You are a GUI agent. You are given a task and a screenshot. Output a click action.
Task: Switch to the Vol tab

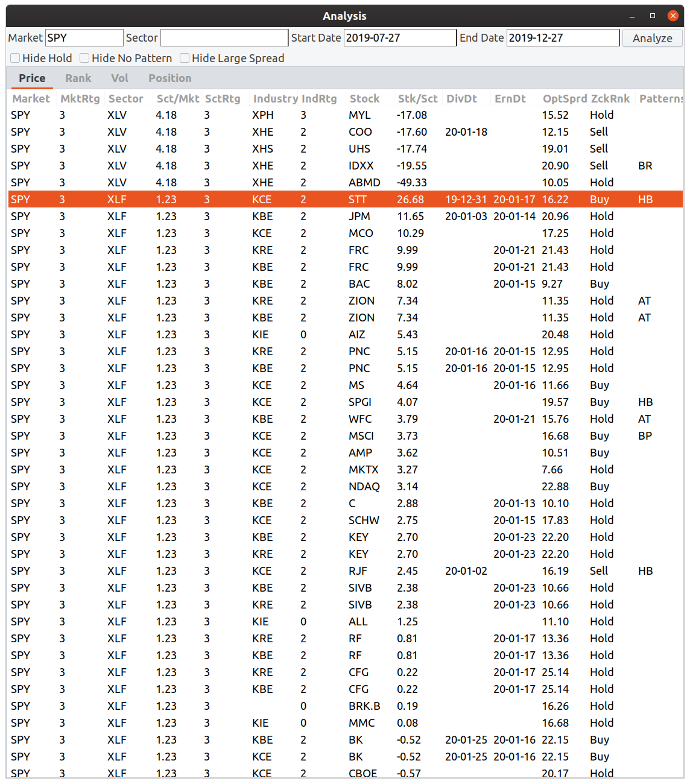(x=119, y=78)
